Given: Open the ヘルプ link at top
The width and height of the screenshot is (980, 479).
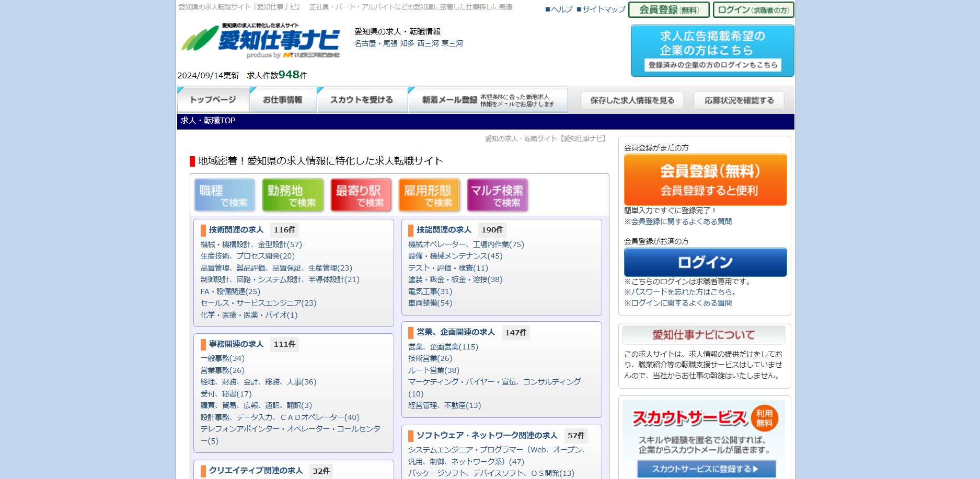Looking at the screenshot, I should coord(559,9).
